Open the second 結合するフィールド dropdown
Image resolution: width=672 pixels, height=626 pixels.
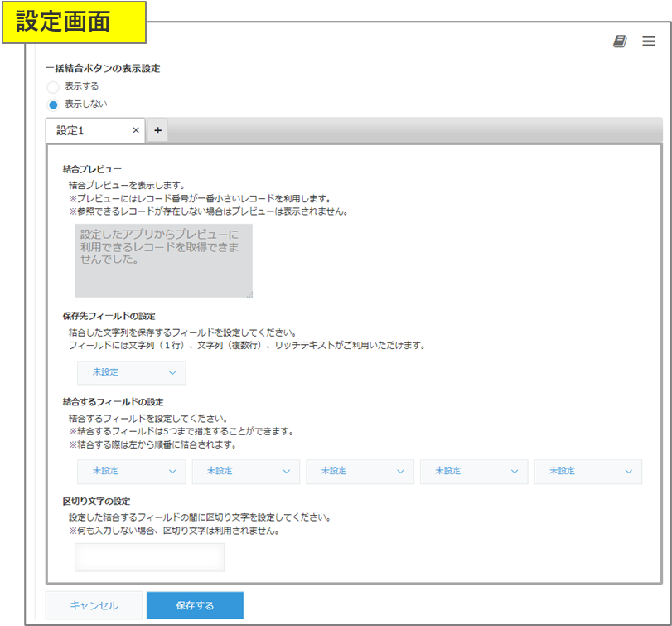tap(245, 472)
